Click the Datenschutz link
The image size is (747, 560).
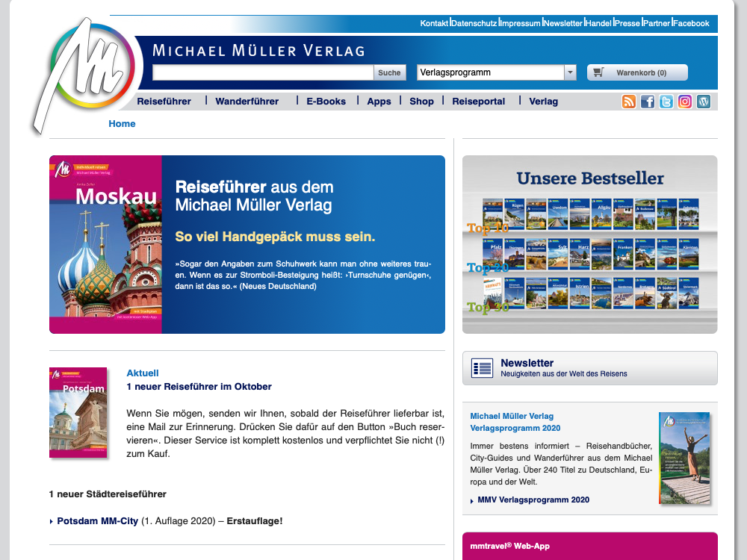point(474,23)
